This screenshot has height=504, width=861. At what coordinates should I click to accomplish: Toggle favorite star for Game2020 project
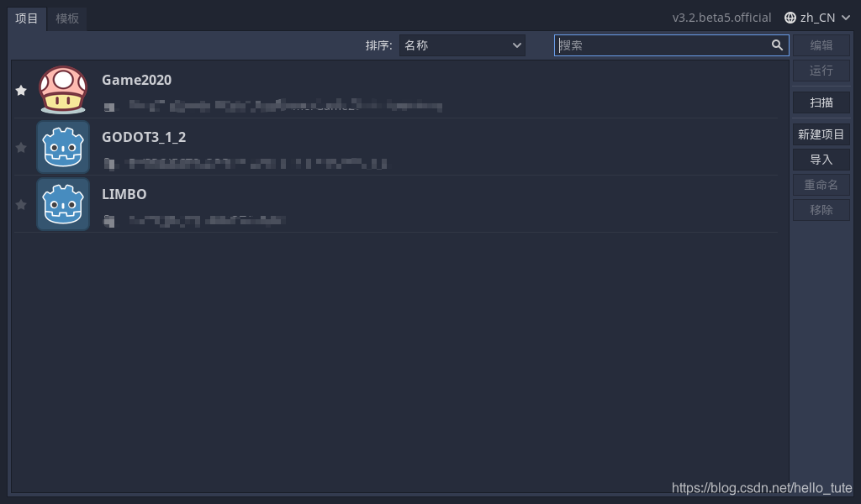pos(21,91)
